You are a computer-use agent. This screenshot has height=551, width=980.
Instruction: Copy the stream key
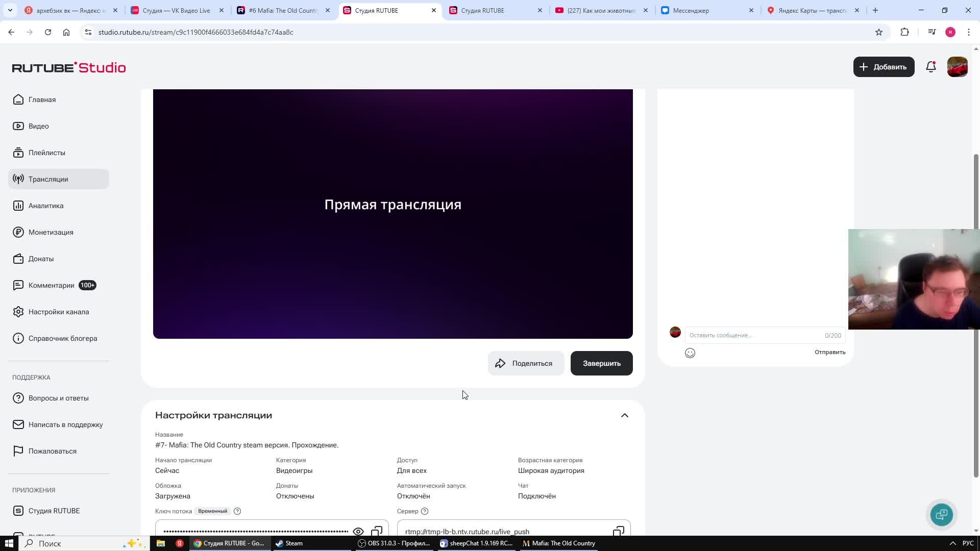point(377,531)
